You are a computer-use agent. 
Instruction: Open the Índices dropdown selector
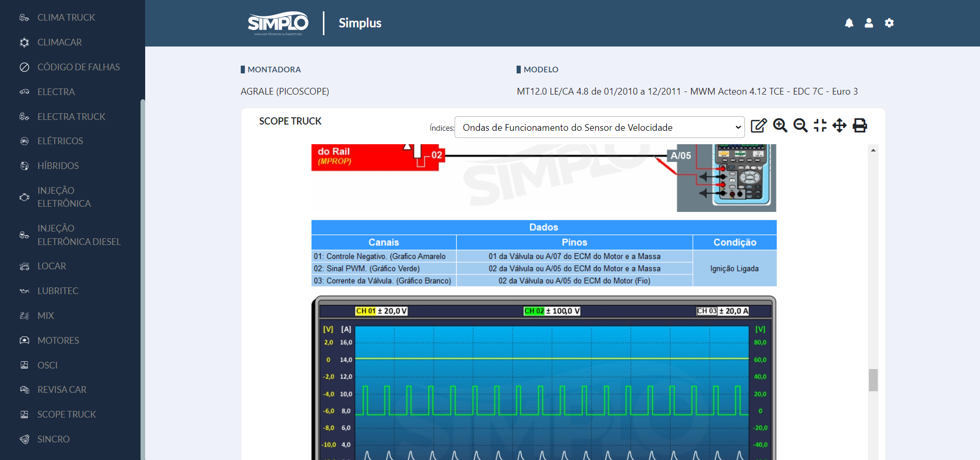coord(599,128)
